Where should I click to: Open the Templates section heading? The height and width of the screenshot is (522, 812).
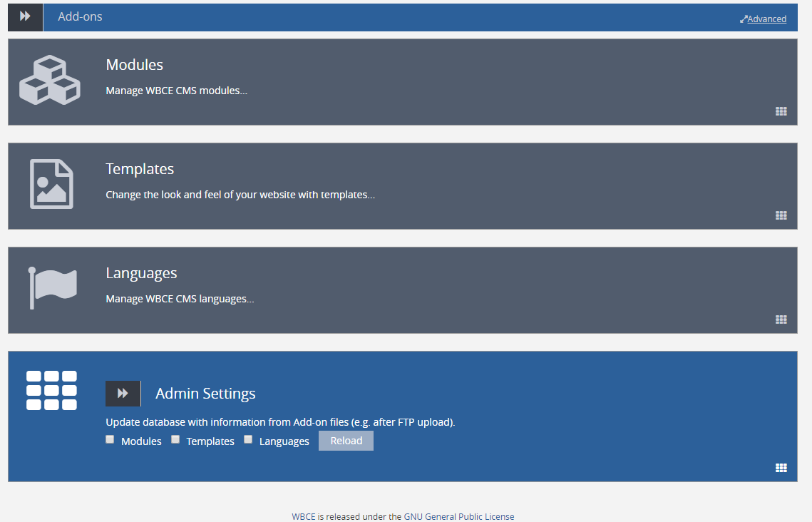coord(140,169)
